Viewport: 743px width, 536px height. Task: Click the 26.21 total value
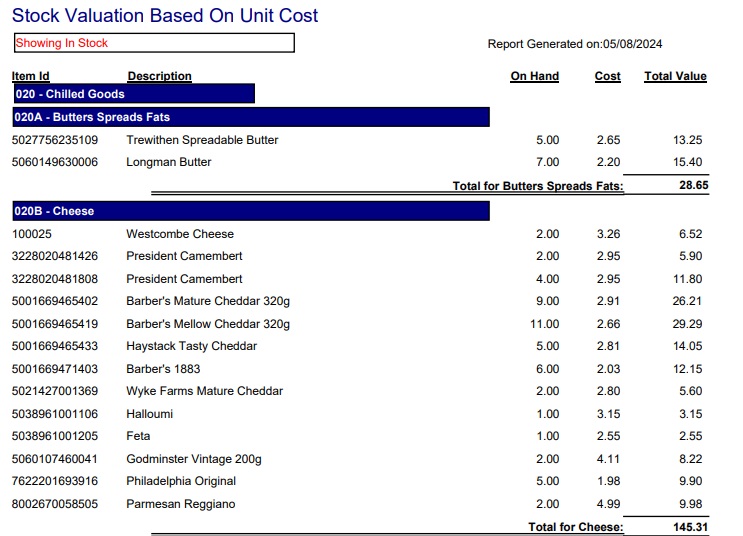[687, 301]
